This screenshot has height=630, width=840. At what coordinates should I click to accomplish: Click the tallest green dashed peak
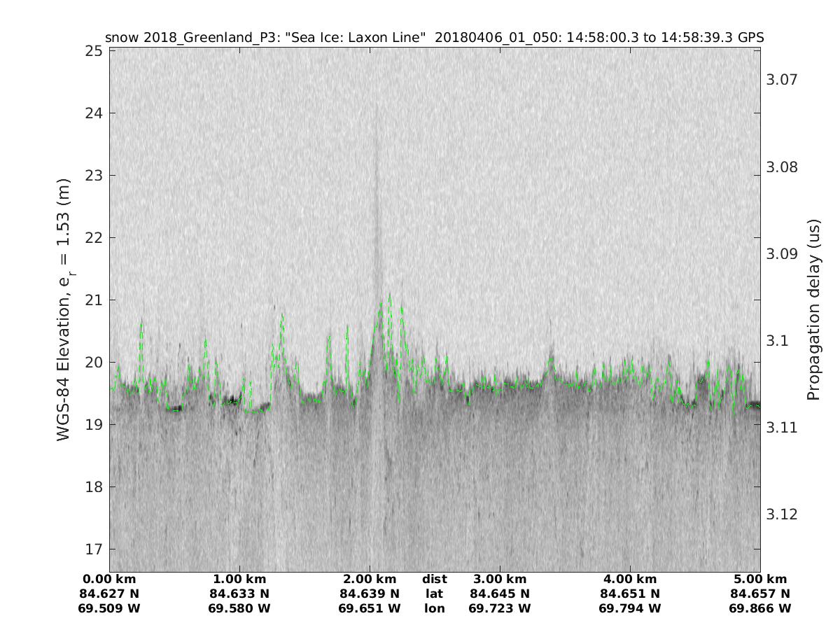pyautogui.click(x=389, y=295)
